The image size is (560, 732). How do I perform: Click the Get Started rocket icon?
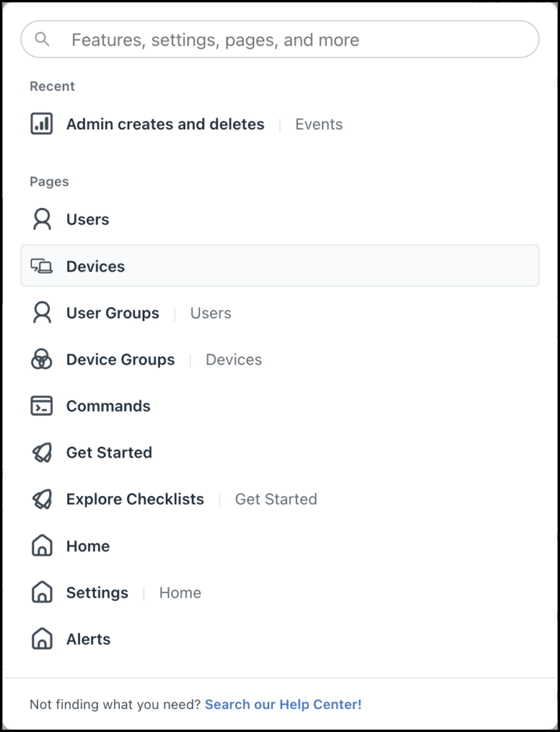[x=41, y=452]
